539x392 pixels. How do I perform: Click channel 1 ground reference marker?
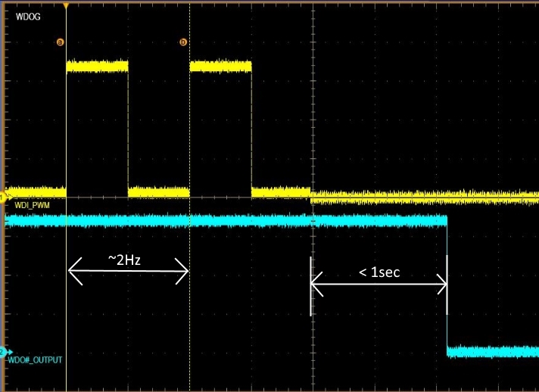(4, 198)
